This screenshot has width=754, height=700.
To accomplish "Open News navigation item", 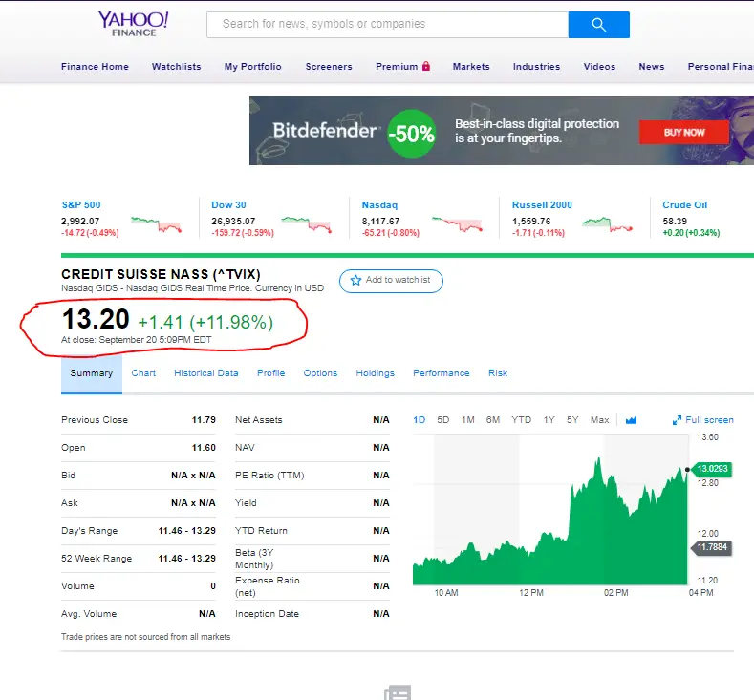I will point(652,66).
